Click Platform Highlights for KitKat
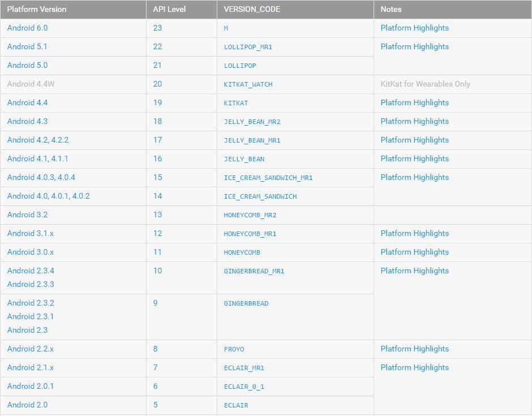The image size is (532, 416). pos(414,102)
